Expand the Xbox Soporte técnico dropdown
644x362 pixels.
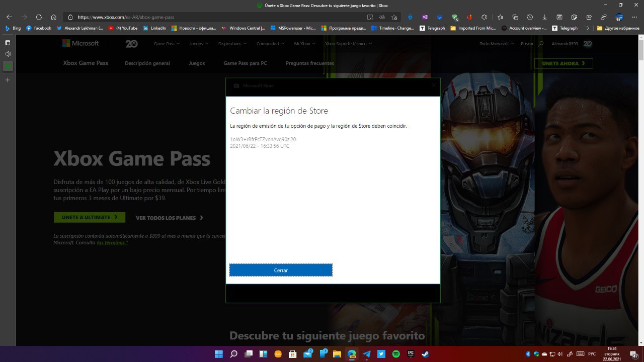click(349, 44)
